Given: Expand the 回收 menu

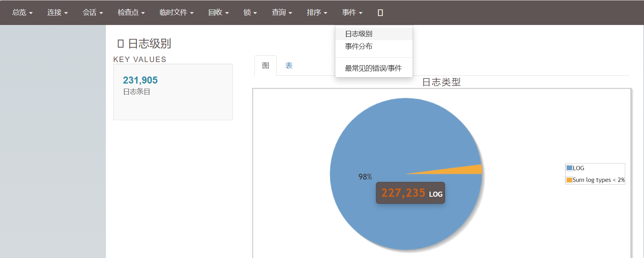Looking at the screenshot, I should (x=218, y=12).
